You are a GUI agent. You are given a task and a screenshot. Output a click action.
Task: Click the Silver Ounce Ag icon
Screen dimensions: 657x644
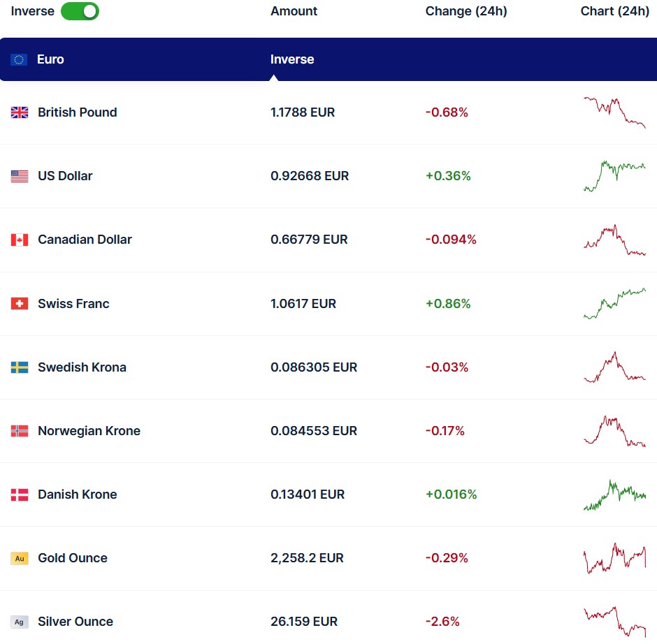20,622
